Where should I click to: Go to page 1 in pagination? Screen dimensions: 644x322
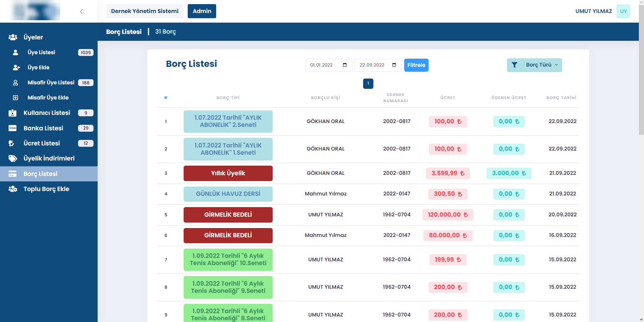(x=368, y=83)
